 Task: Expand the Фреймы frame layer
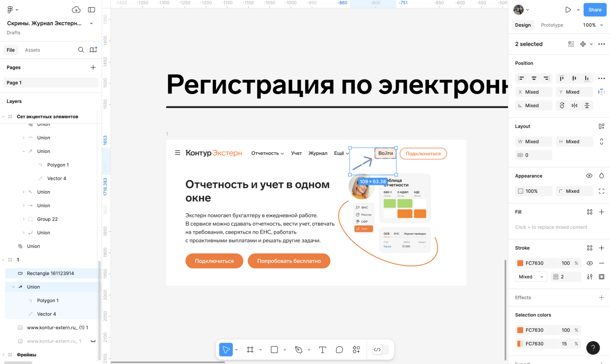3,355
